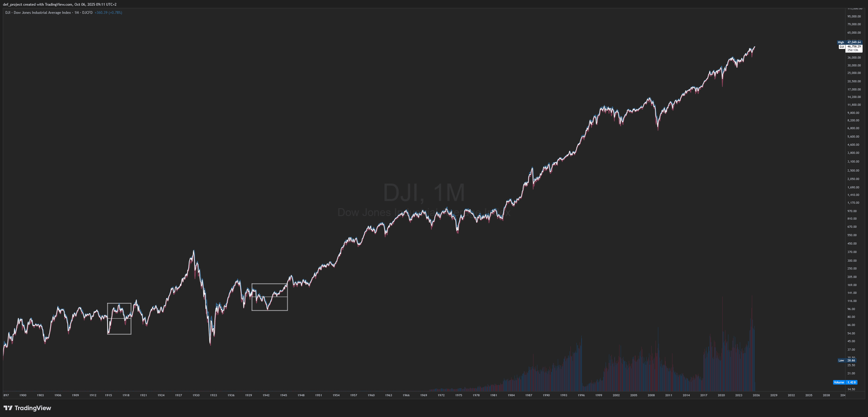The height and width of the screenshot is (417, 868).
Task: Click the blue Volume 1.42 B label
Action: pos(845,382)
